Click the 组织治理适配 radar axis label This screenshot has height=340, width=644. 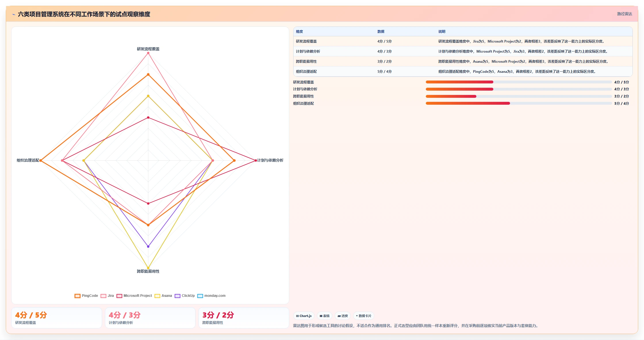(28, 161)
